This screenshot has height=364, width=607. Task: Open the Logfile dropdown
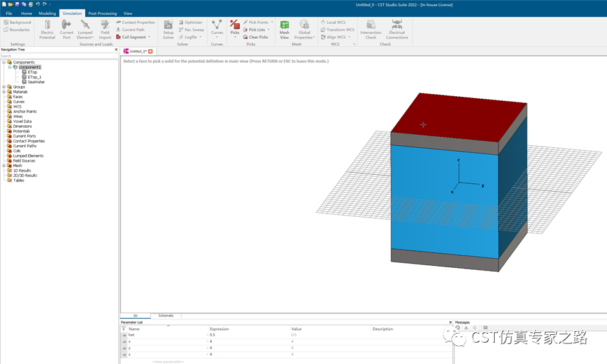click(x=201, y=37)
